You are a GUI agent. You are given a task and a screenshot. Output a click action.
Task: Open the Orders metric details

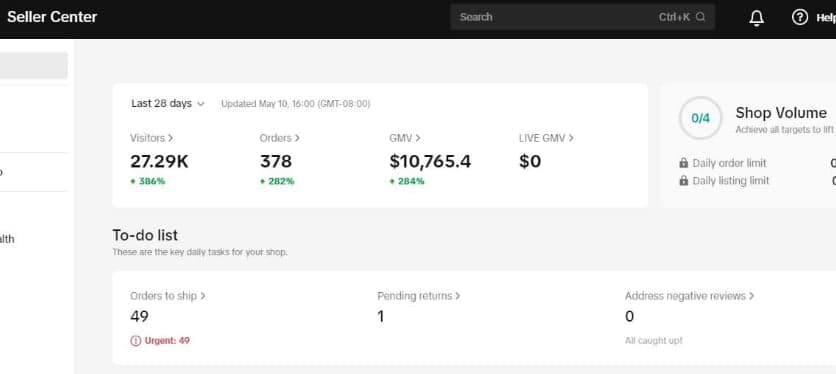click(x=279, y=138)
